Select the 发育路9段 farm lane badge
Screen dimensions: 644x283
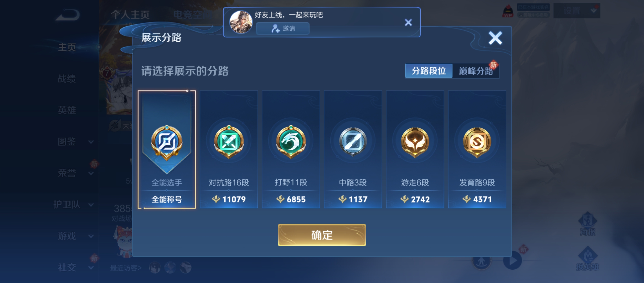tap(477, 150)
